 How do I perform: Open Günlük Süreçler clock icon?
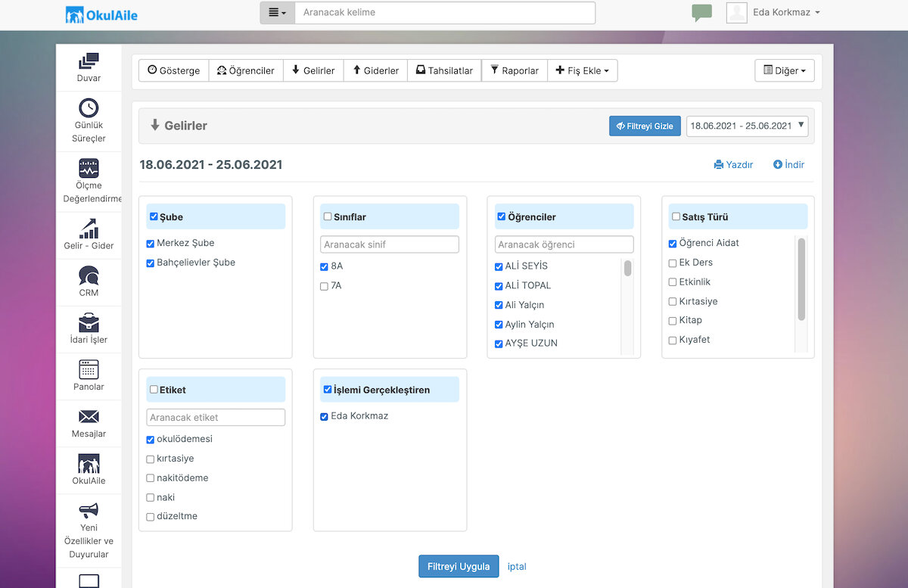point(89,108)
